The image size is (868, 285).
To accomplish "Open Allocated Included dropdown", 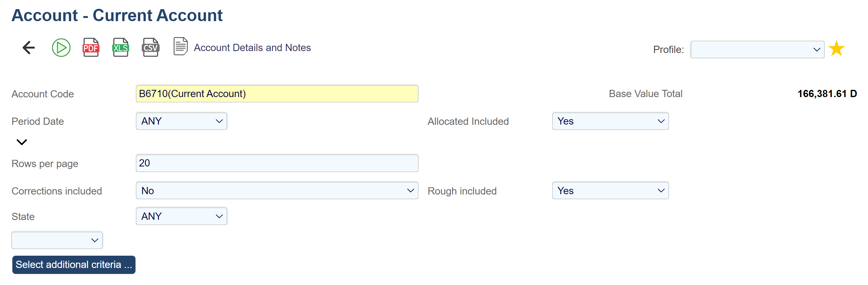I will [x=610, y=121].
